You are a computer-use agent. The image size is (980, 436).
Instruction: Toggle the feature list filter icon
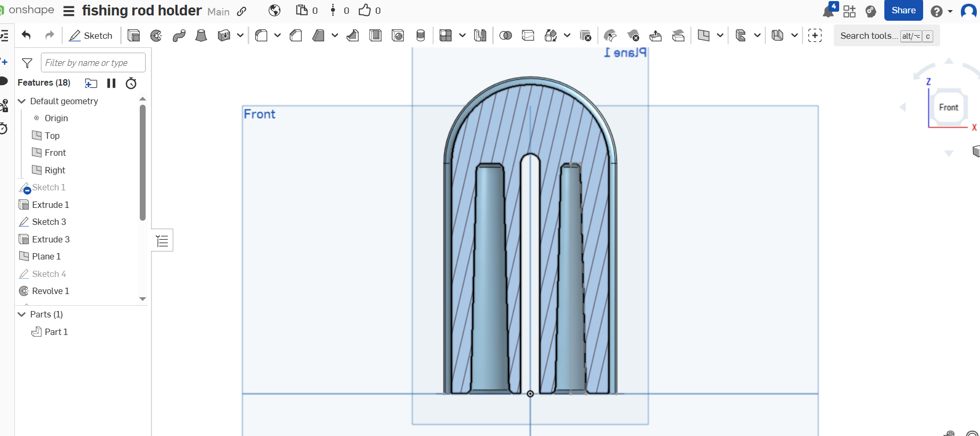click(x=27, y=63)
